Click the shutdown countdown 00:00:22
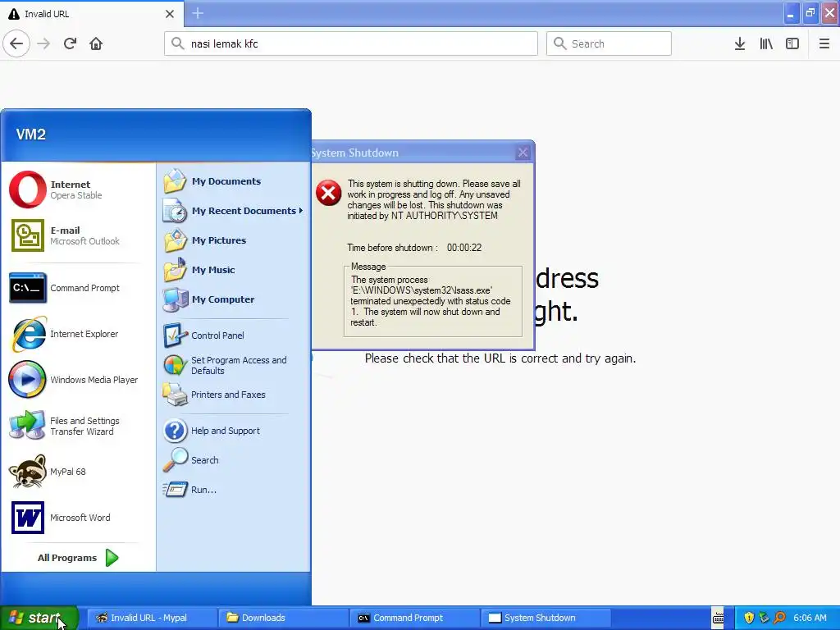This screenshot has width=840, height=630. click(464, 248)
